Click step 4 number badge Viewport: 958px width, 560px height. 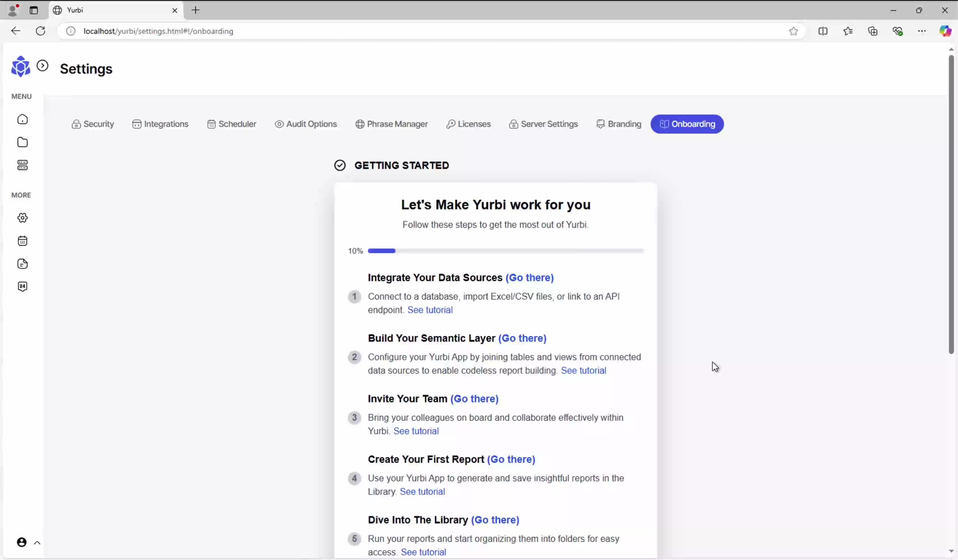coord(354,478)
